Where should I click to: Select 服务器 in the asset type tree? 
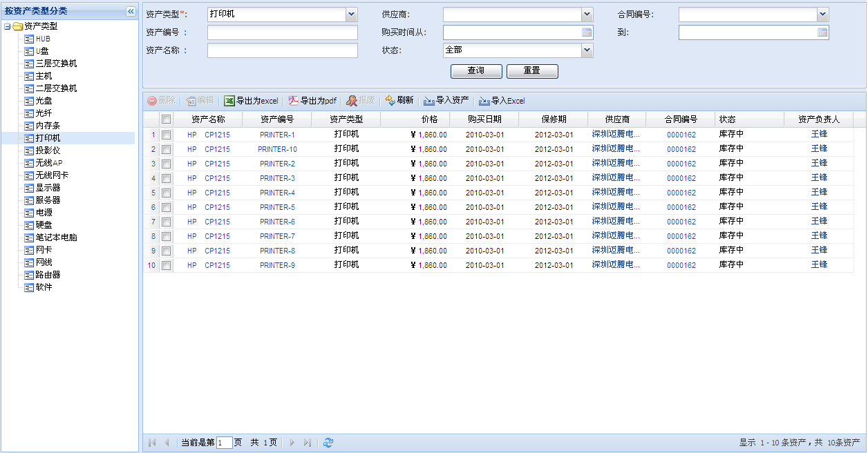(48, 200)
